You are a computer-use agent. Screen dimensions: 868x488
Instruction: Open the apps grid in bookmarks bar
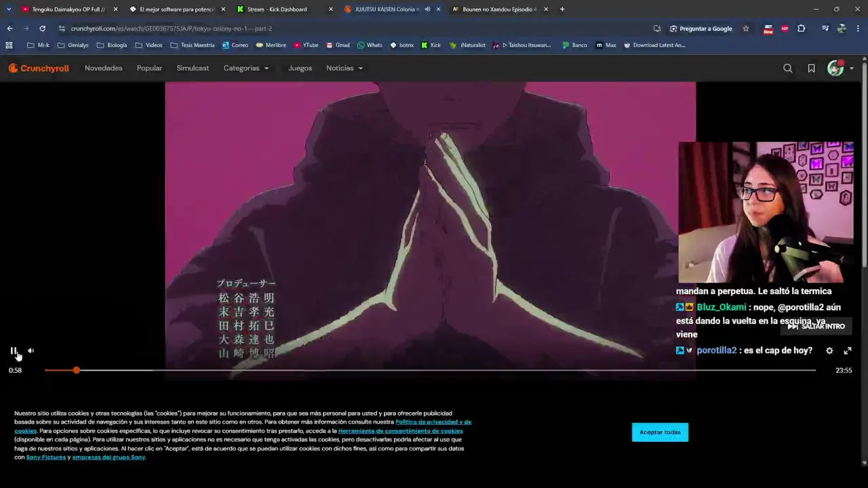point(9,45)
